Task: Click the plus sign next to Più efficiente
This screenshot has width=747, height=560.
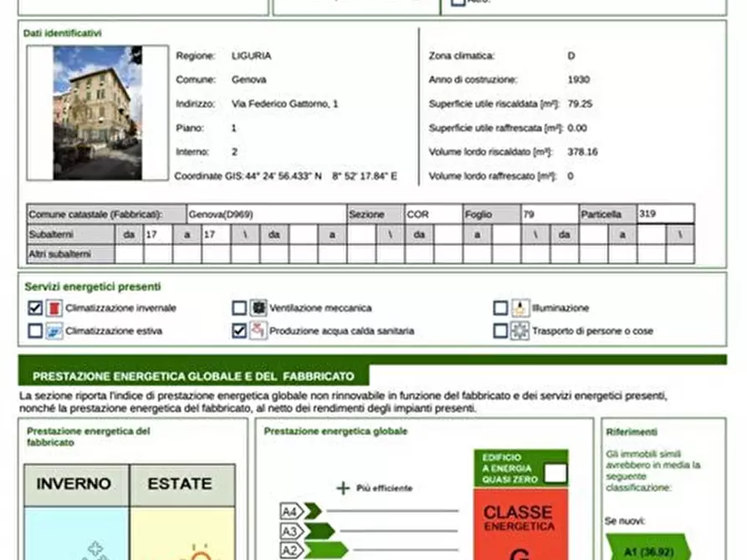Action: pyautogui.click(x=343, y=488)
